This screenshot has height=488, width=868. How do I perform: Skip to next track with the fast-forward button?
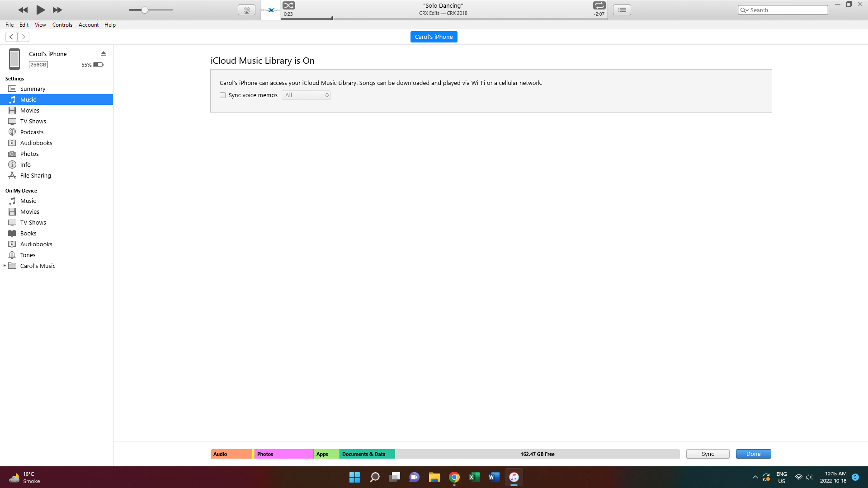57,9
